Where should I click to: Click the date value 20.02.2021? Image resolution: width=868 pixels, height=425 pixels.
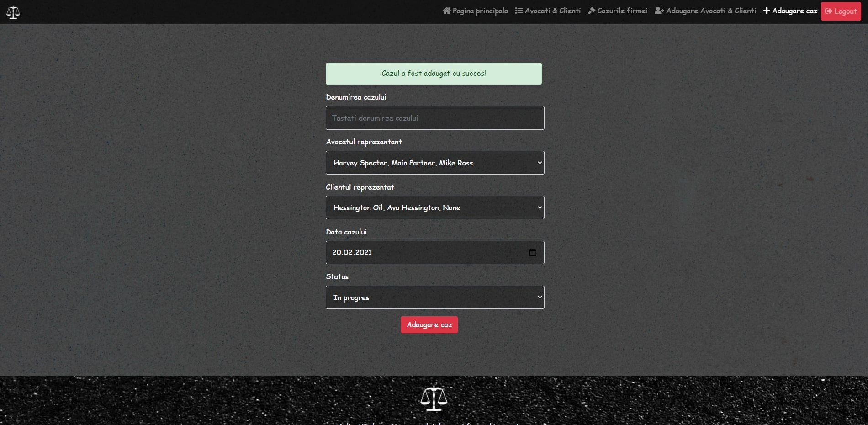352,252
